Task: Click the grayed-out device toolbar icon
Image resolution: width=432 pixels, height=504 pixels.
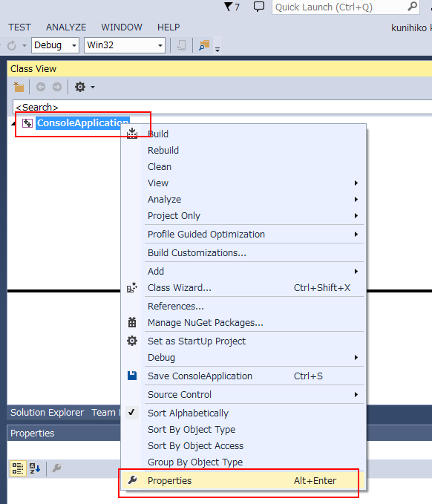Action: point(182,45)
